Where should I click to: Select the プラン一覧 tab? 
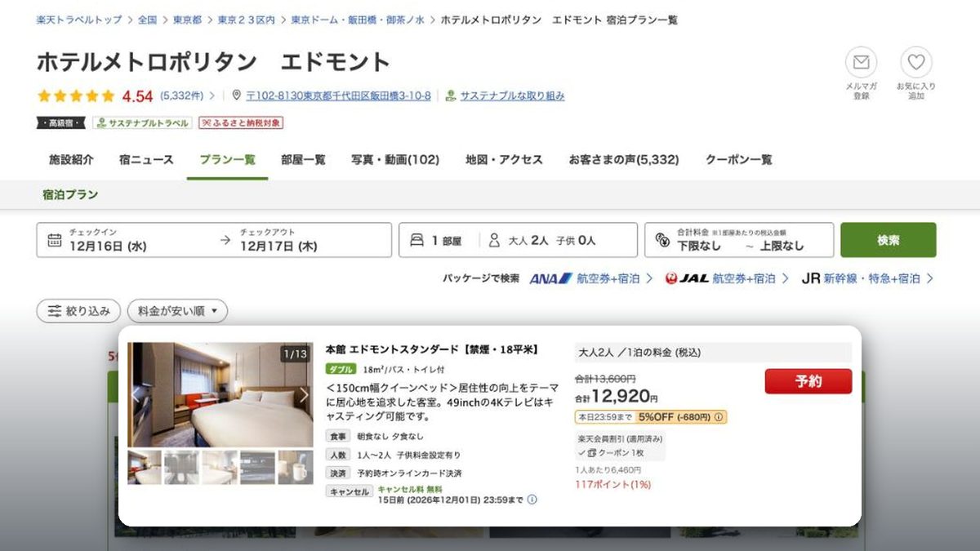point(227,159)
